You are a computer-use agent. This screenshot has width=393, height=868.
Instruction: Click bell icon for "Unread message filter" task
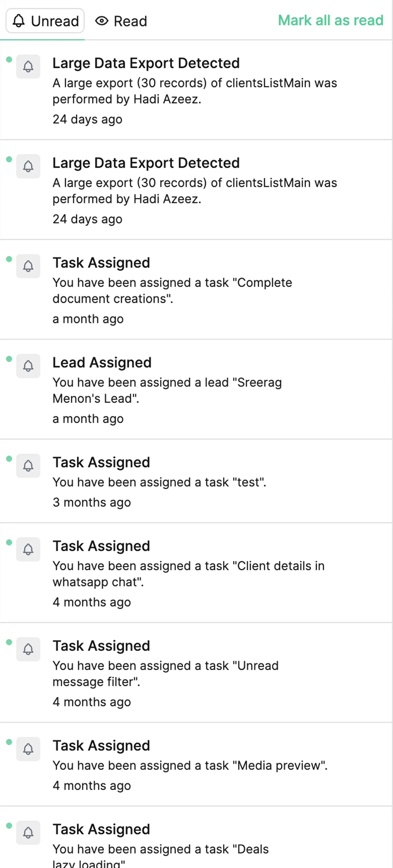28,649
